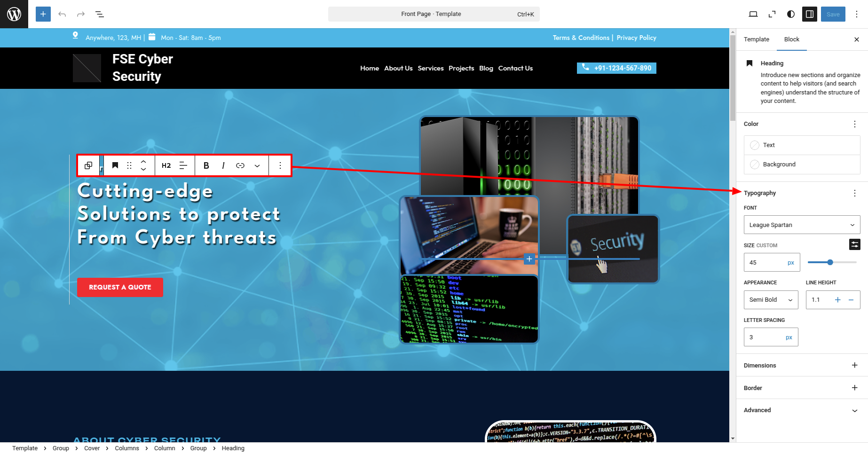Open the Background color picker
868x454 pixels.
(802, 164)
